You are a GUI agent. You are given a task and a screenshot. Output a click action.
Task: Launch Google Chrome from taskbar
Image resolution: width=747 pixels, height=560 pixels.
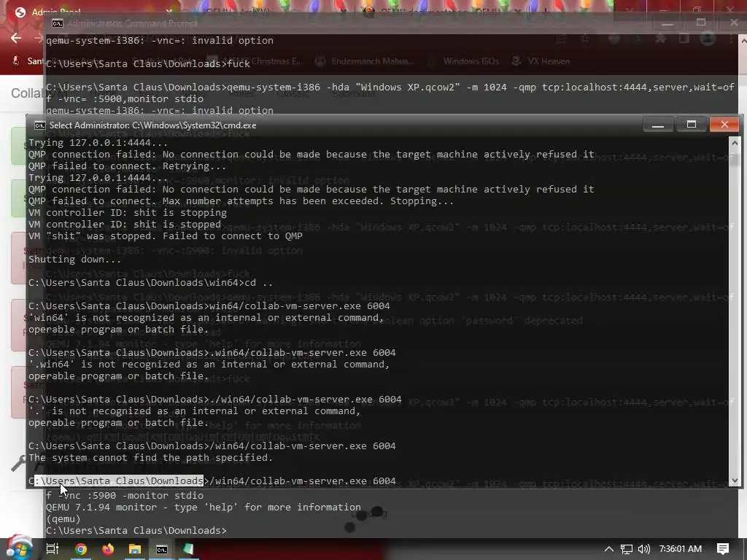[x=81, y=549]
